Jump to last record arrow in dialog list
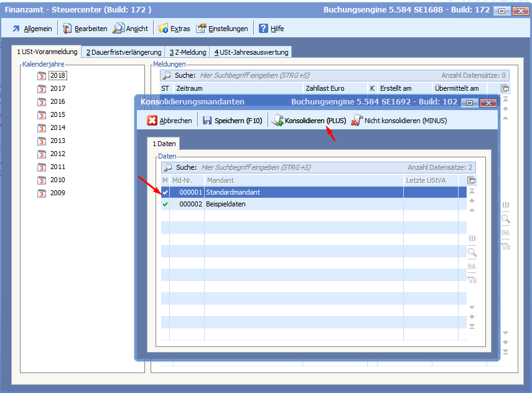This screenshot has width=532, height=393. pyautogui.click(x=472, y=326)
